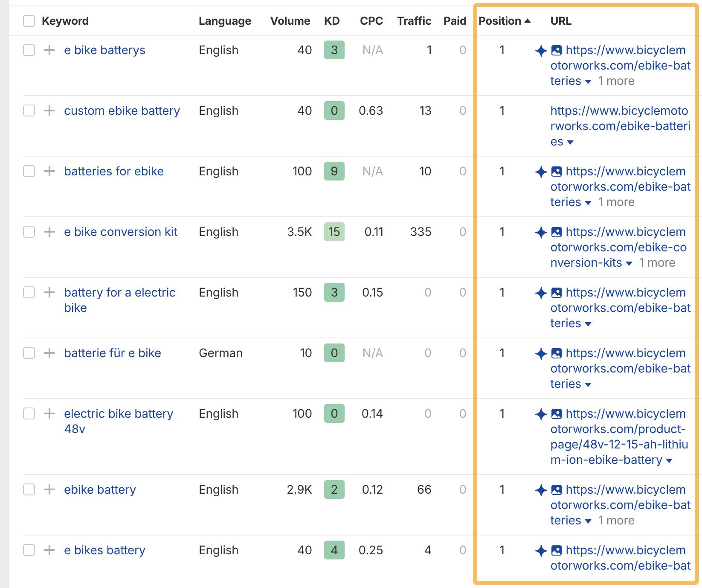Tick the checkbox for 'batteries for ebike'
The width and height of the screenshot is (702, 588).
(29, 171)
